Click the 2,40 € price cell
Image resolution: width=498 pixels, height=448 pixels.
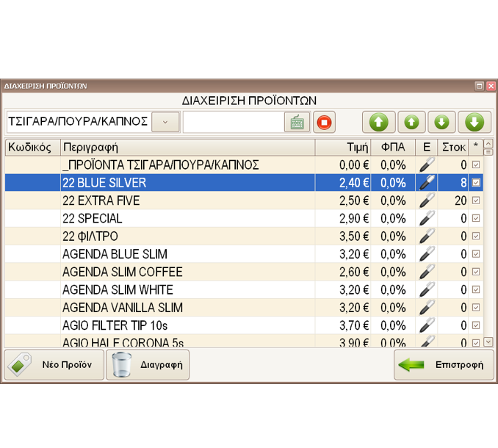[354, 183]
